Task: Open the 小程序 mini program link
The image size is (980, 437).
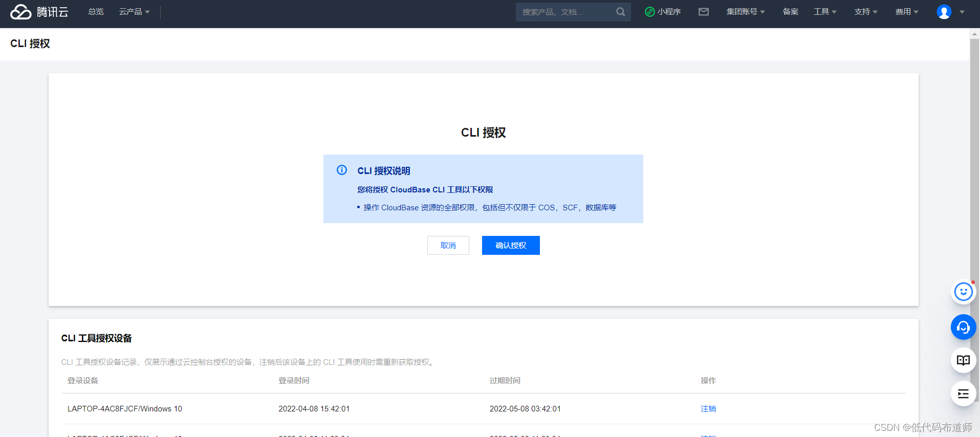Action: point(663,12)
